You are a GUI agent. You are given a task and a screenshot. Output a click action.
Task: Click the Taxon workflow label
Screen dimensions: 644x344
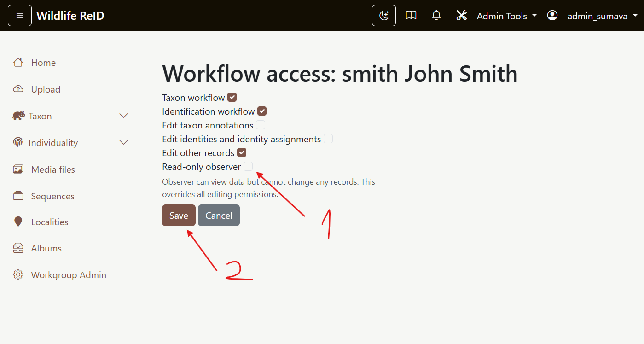click(x=193, y=98)
